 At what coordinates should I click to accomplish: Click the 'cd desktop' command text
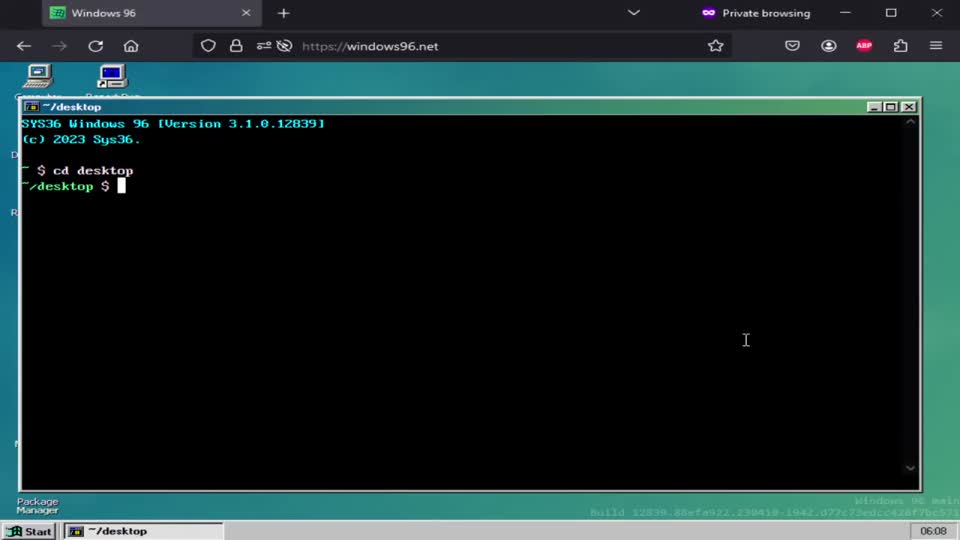point(93,171)
